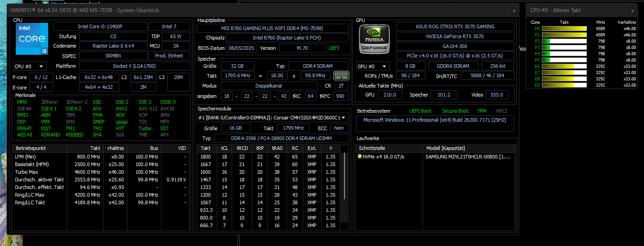644x246 pixels.
Task: Click the Windows 11 Professional build field
Action: [435, 123]
